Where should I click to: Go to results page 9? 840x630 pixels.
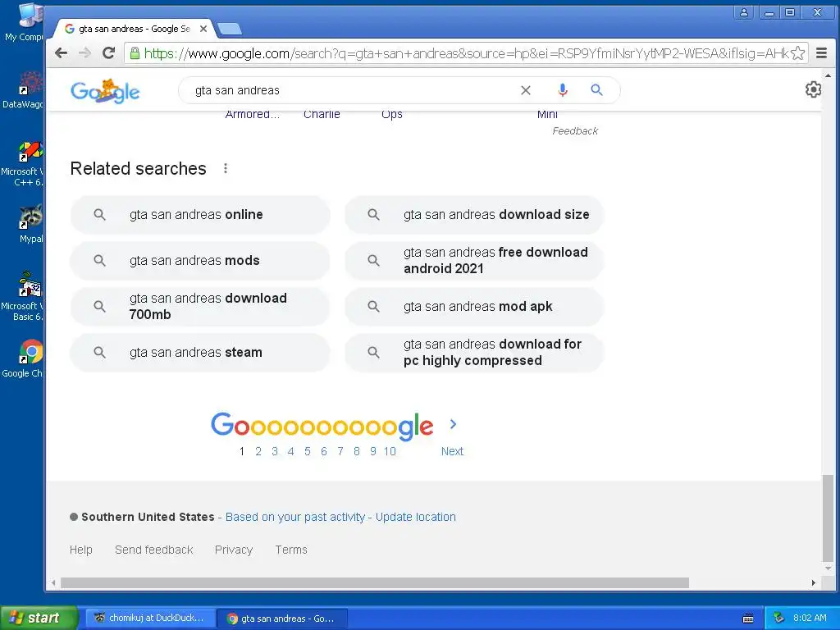coord(373,452)
